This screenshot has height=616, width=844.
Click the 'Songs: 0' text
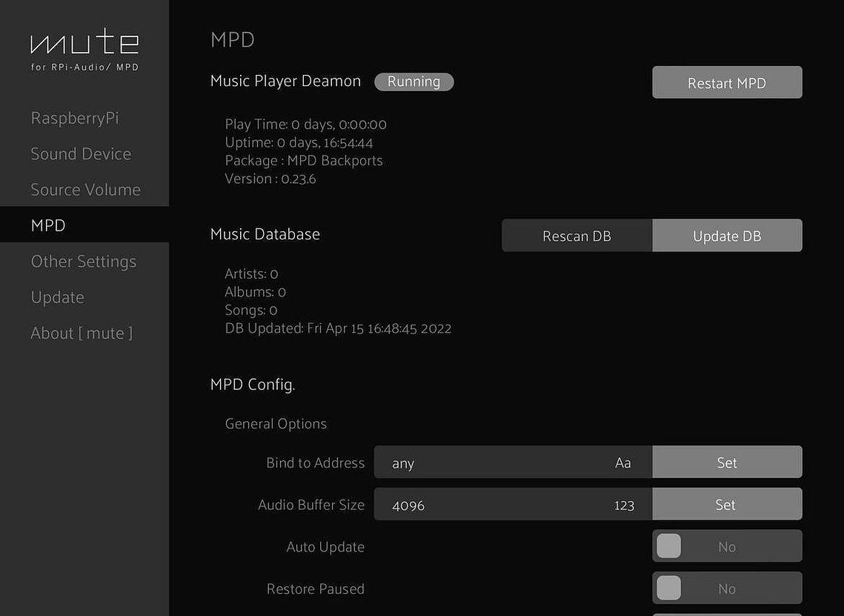(x=251, y=310)
